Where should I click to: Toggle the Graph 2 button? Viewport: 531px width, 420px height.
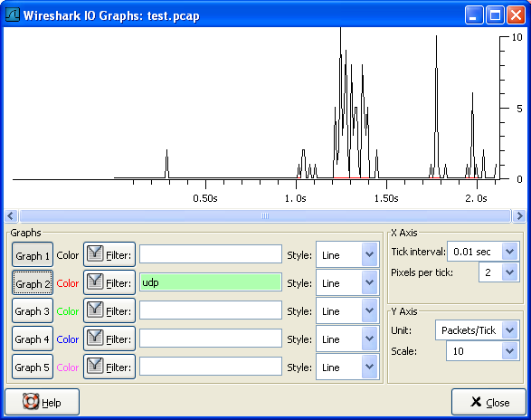click(33, 283)
